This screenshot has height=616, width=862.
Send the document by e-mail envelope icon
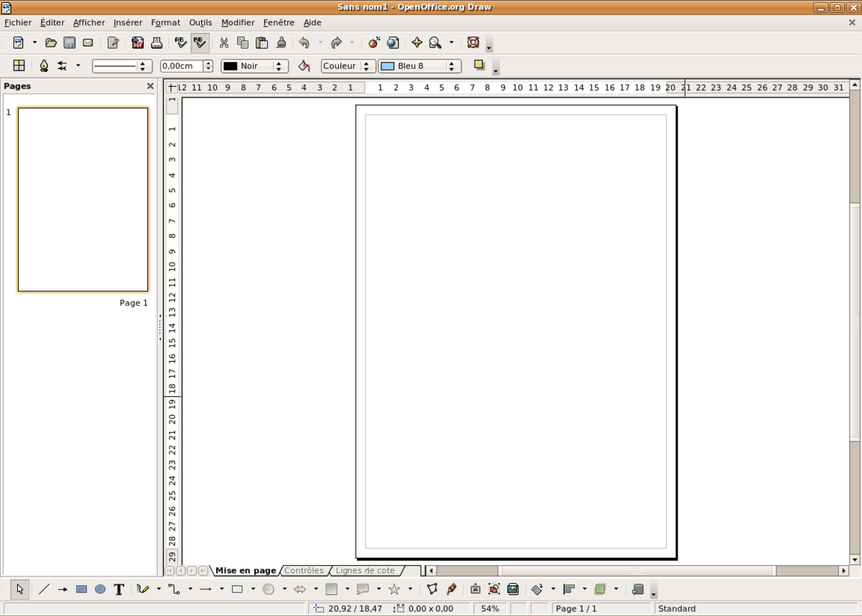tap(88, 42)
